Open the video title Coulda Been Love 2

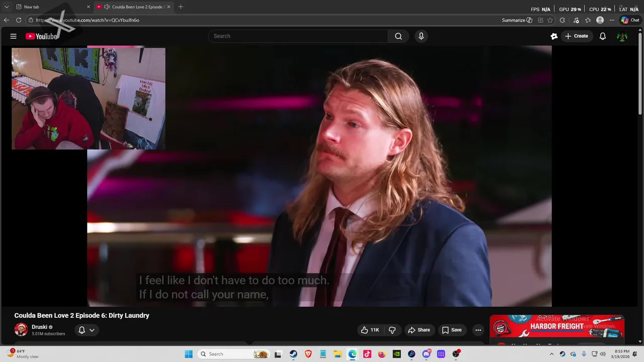click(82, 315)
